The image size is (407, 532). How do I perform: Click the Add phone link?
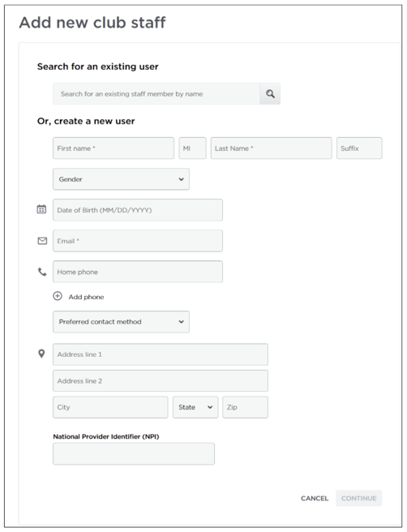click(x=86, y=297)
